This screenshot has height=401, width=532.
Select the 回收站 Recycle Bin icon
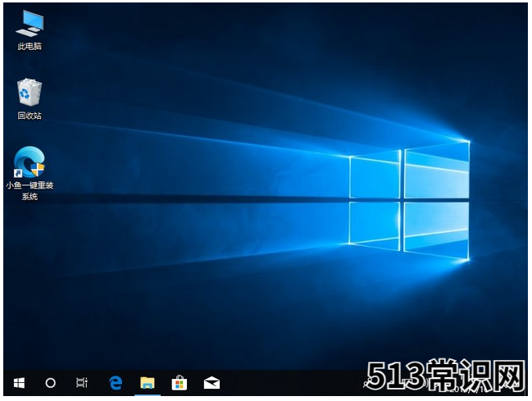30,92
